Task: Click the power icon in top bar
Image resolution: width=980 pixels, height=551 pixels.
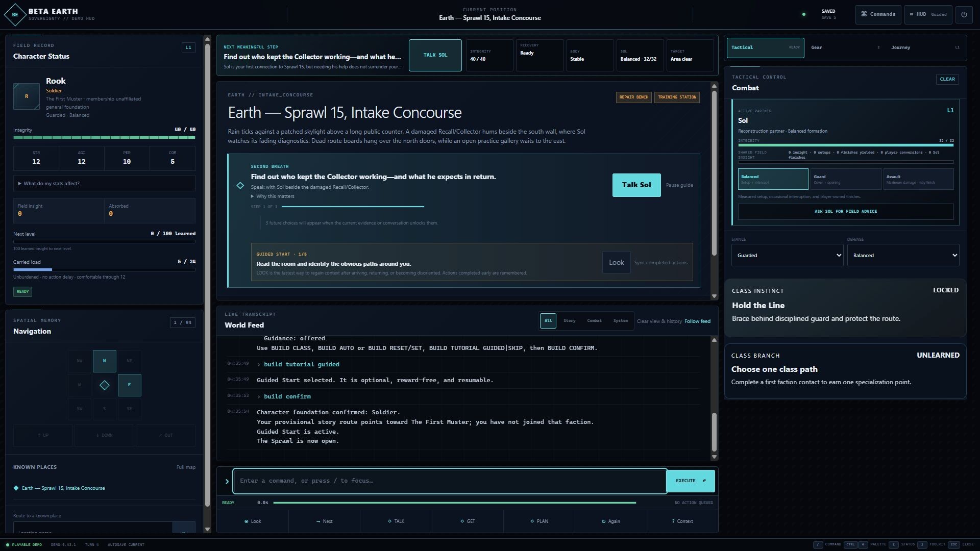Action: tap(964, 14)
